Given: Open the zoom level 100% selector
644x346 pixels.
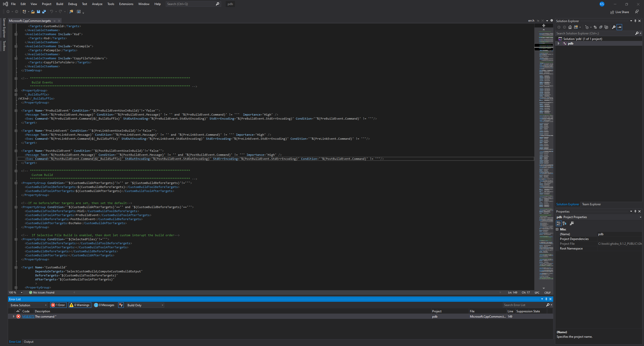Looking at the screenshot, I should 15,292.
